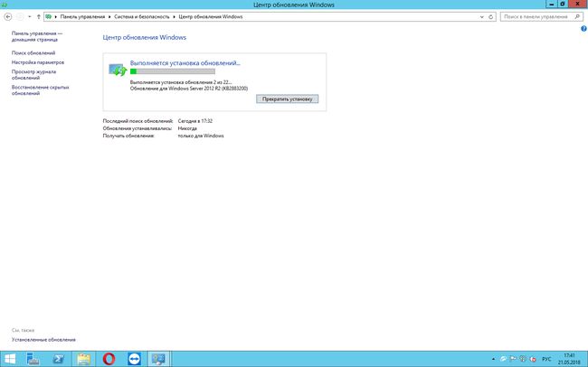Click the 'Сегодня в 17:32' value
Image resolution: width=588 pixels, height=367 pixels.
195,121
